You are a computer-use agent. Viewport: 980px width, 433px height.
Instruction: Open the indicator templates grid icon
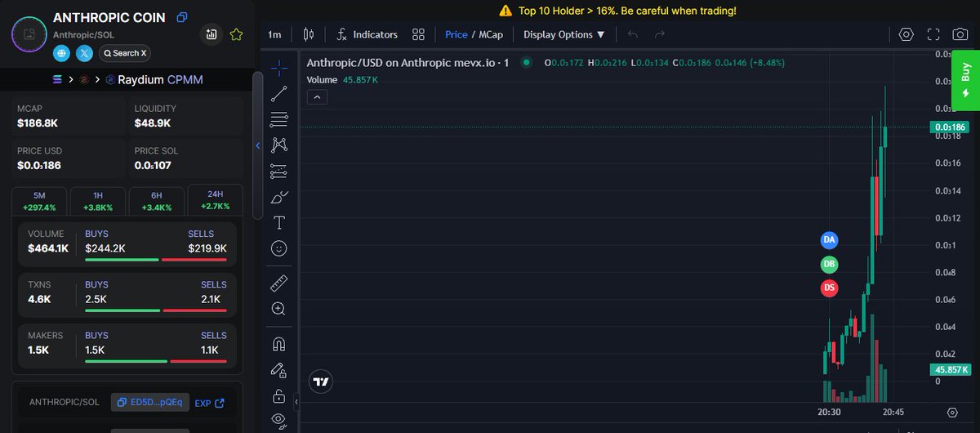tap(418, 34)
